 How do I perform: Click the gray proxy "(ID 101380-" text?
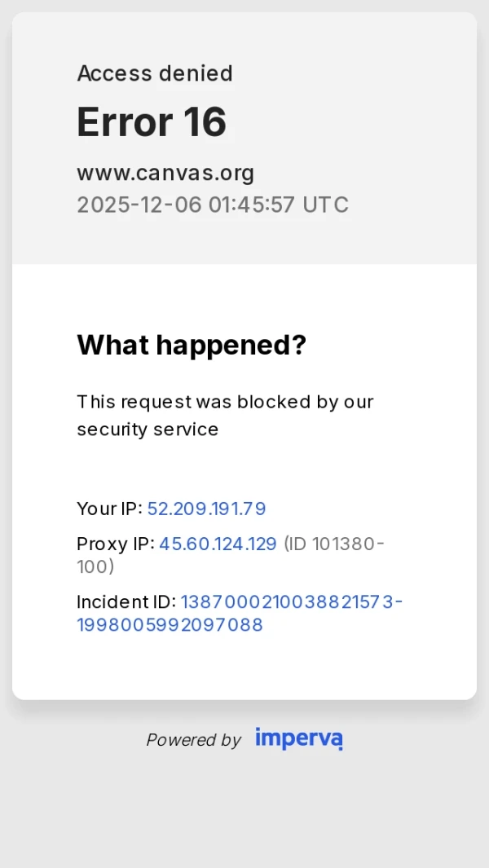click(x=334, y=544)
